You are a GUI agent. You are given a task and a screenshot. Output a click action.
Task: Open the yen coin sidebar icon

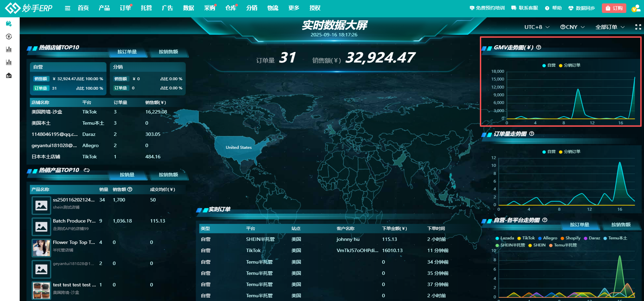click(9, 36)
